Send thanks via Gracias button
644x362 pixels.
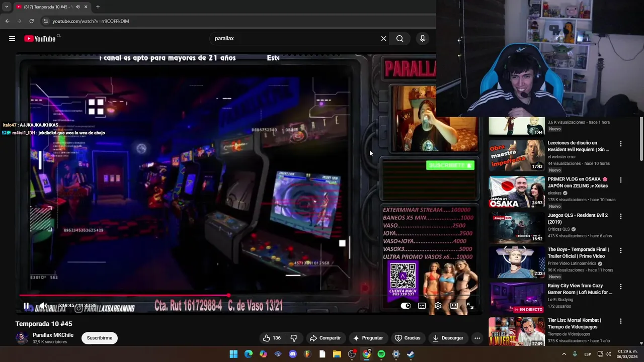click(408, 338)
